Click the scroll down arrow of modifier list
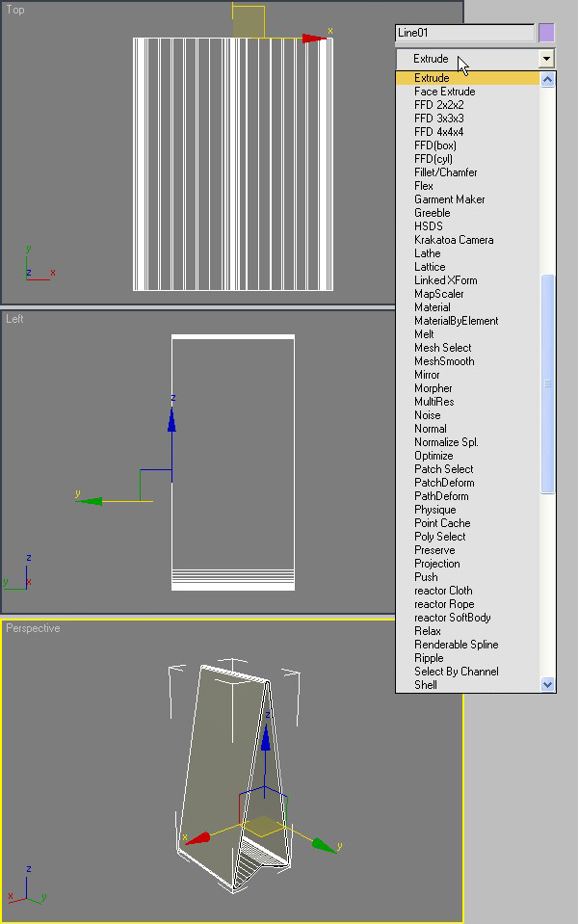The width and height of the screenshot is (578, 924). tap(548, 684)
